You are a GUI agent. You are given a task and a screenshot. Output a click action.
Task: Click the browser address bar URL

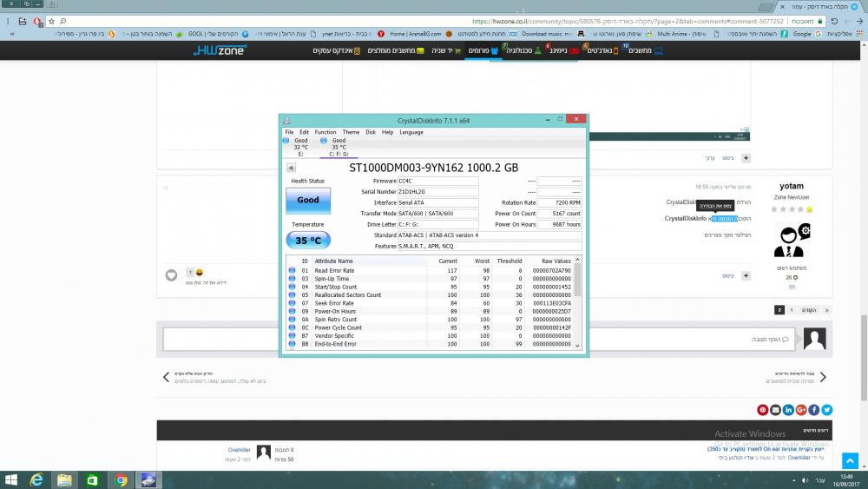[628, 21]
